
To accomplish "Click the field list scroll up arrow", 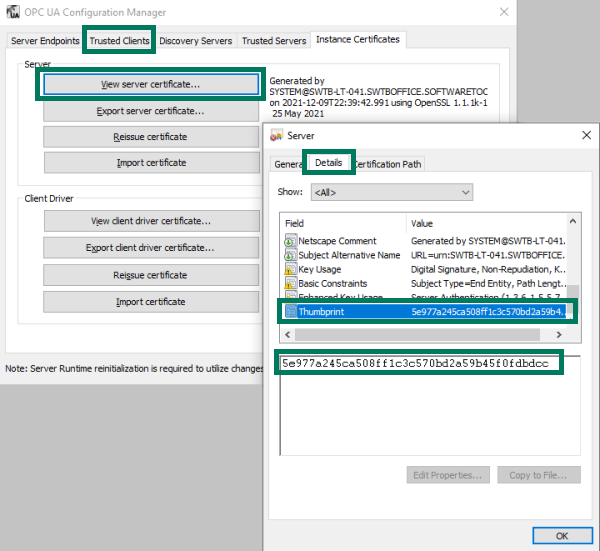I will click(x=573, y=221).
